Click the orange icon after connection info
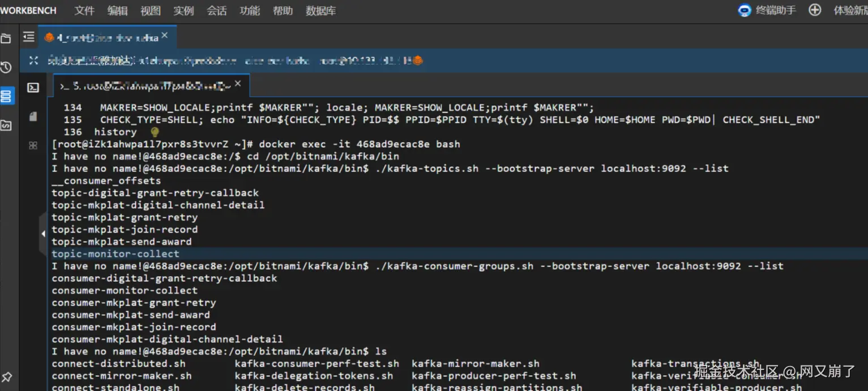The height and width of the screenshot is (391, 868). click(x=417, y=60)
